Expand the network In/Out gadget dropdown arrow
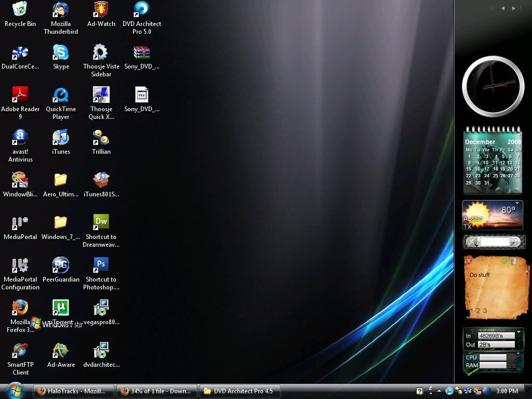 (x=518, y=331)
